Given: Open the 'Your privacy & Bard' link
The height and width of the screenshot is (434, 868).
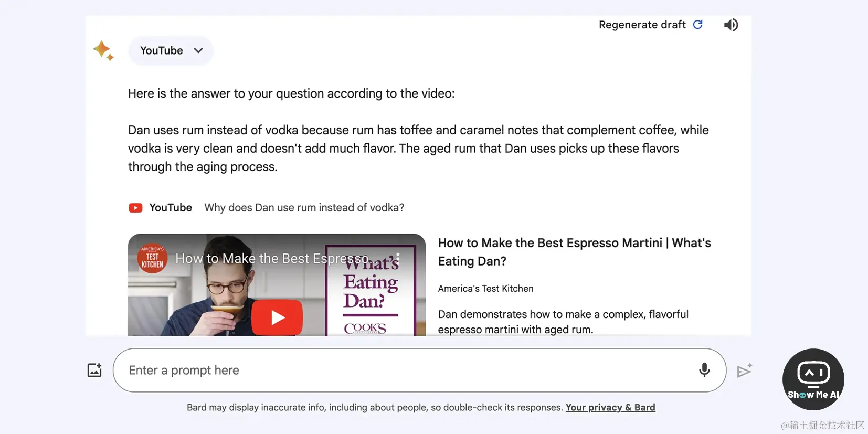Looking at the screenshot, I should click(610, 407).
